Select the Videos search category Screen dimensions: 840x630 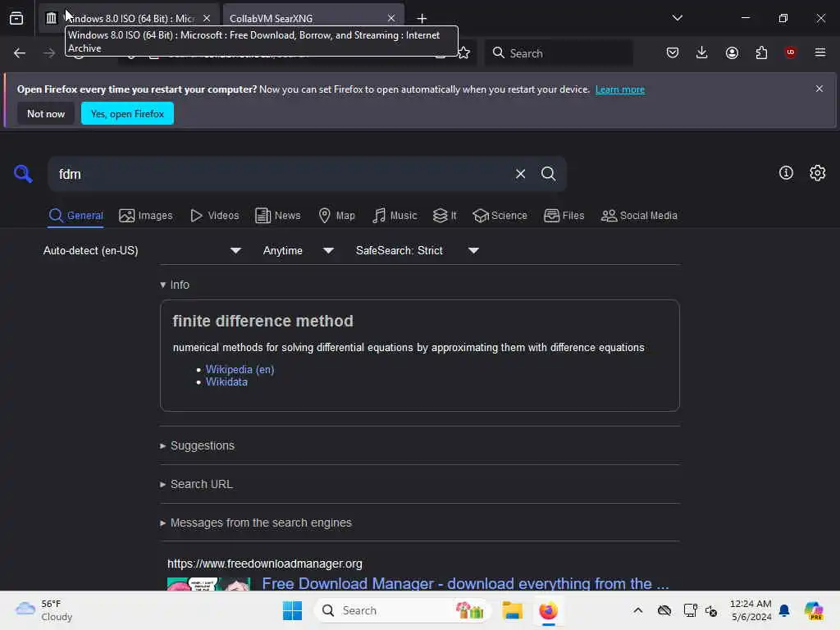215,216
